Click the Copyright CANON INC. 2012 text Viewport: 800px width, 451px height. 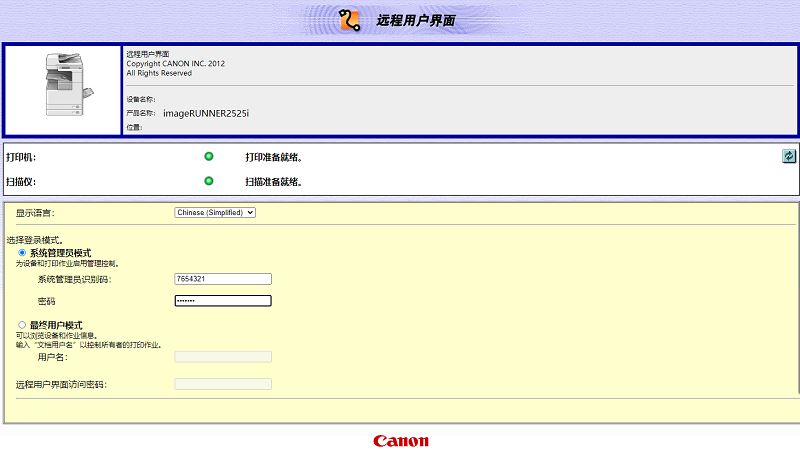(175, 63)
